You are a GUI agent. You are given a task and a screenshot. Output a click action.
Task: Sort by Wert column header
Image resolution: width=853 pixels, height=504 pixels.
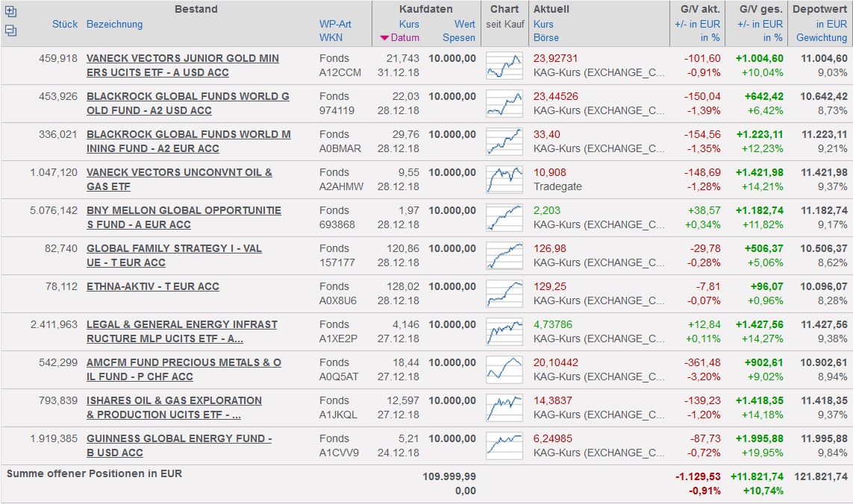[x=465, y=24]
